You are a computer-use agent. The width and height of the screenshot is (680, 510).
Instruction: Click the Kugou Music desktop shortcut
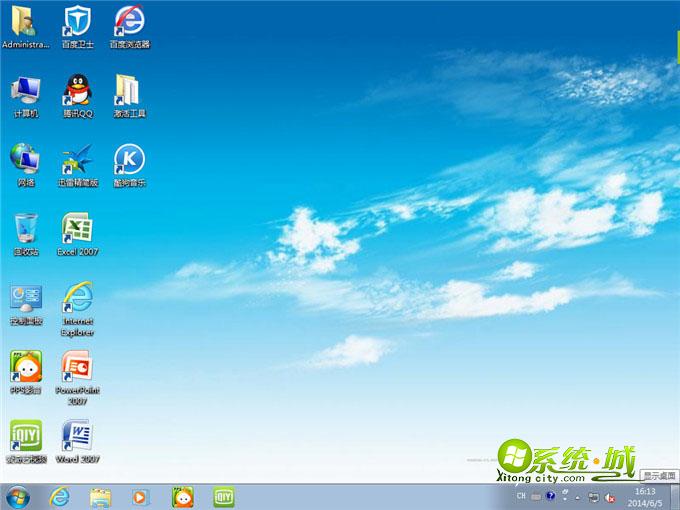point(129,159)
